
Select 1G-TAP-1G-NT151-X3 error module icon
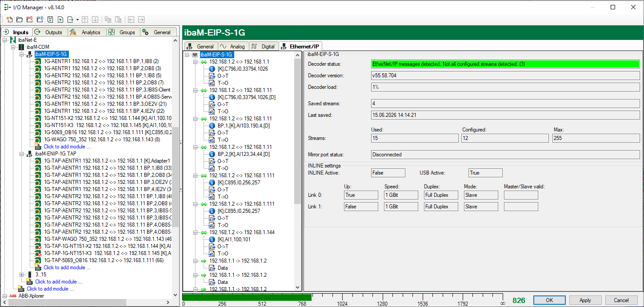(38, 253)
